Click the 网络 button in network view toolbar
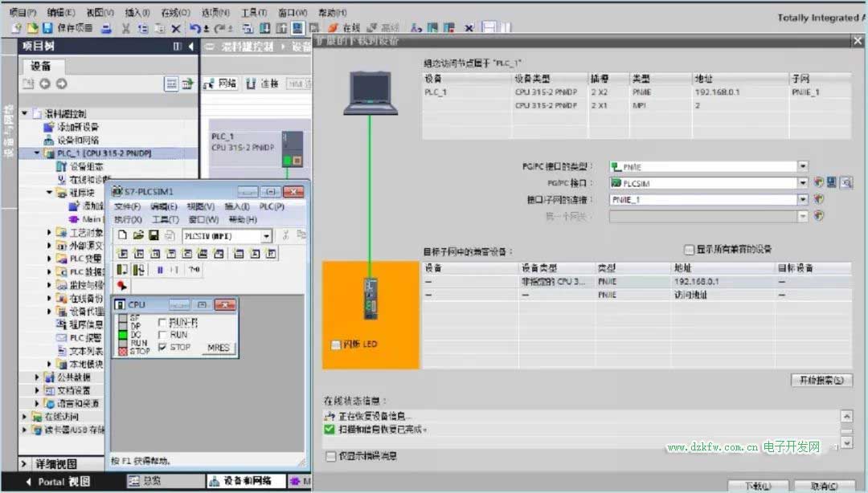 click(x=220, y=84)
